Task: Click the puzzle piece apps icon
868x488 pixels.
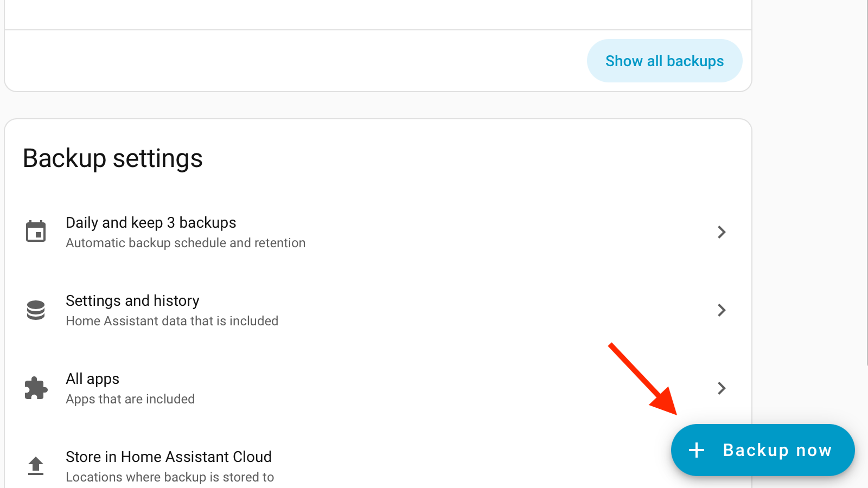Action: point(36,388)
